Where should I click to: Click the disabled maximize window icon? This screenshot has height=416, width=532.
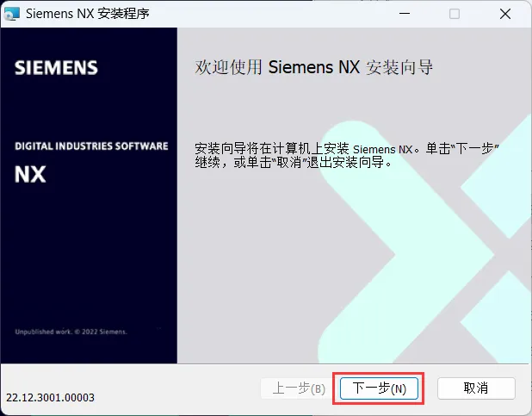click(455, 14)
